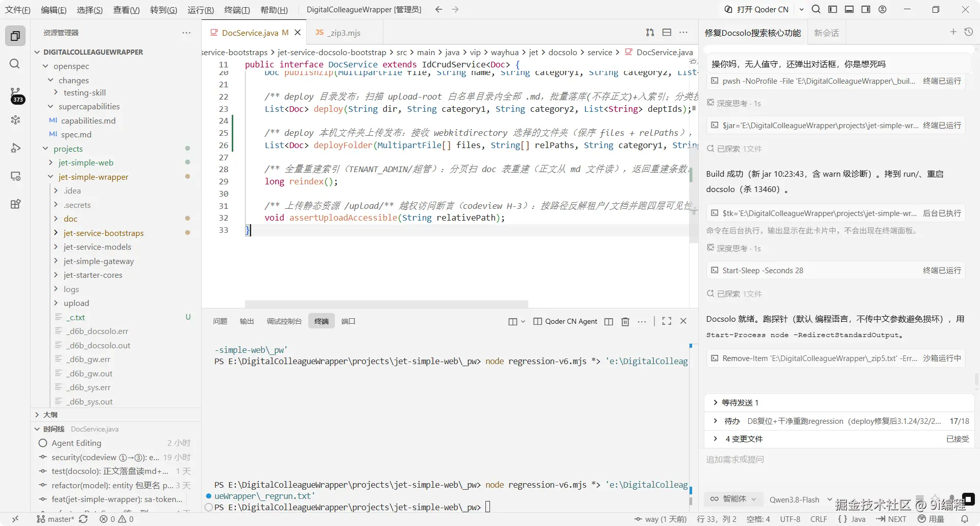Expand the 大纲 section

coord(37,415)
